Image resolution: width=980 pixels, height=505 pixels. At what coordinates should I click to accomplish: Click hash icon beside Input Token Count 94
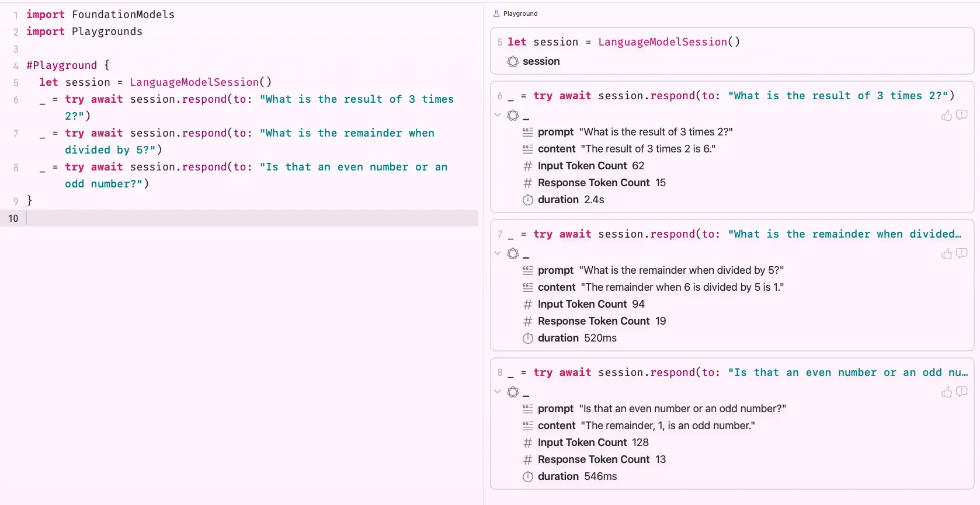pos(528,304)
